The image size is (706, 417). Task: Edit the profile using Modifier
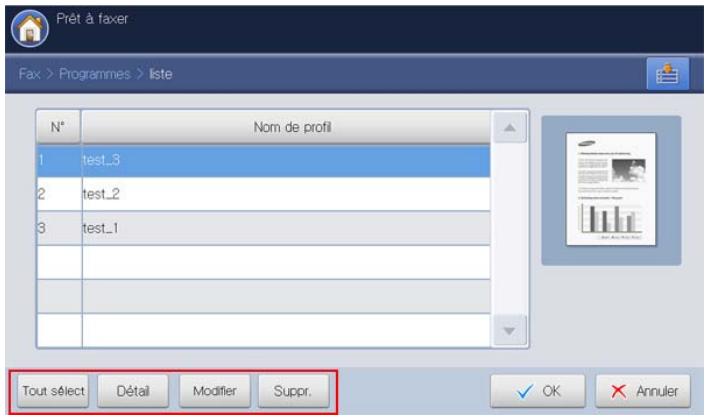click(x=215, y=391)
